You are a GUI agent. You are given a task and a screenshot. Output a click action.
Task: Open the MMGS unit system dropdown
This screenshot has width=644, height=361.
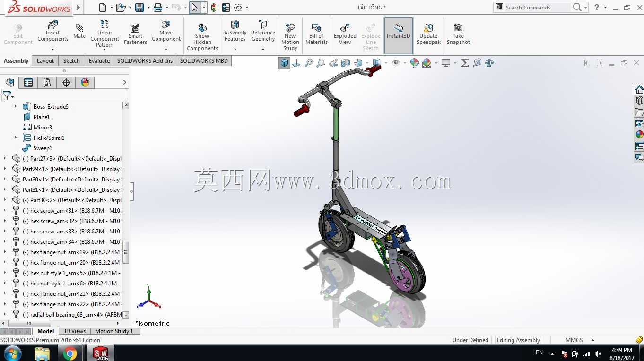tap(592, 340)
